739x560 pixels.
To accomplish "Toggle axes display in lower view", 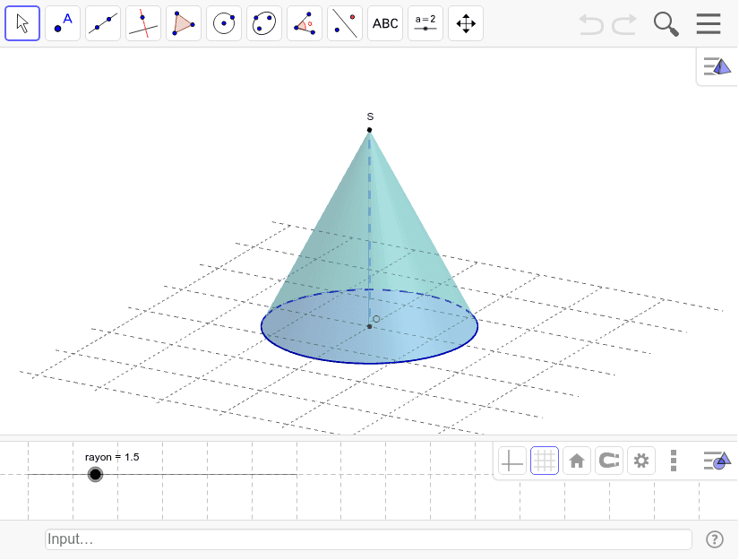I will (x=512, y=461).
